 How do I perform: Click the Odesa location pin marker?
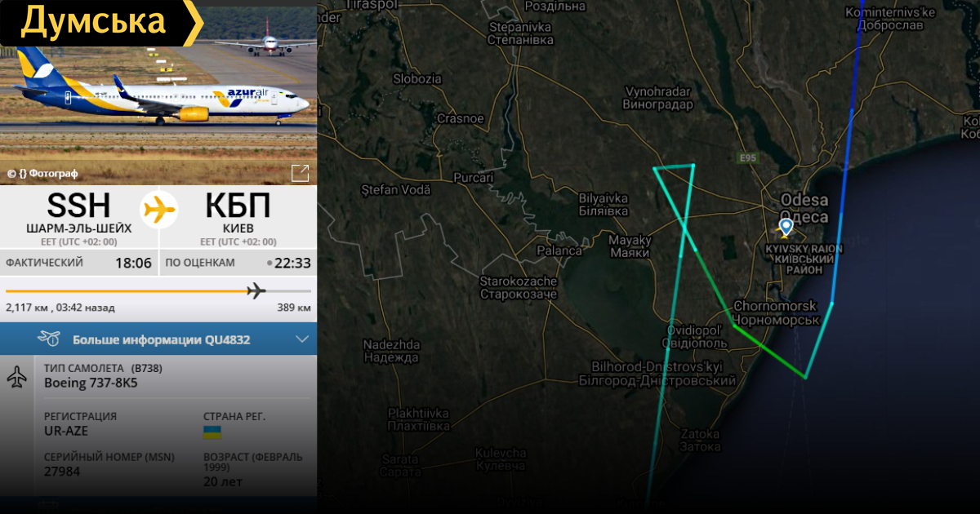pos(786,227)
